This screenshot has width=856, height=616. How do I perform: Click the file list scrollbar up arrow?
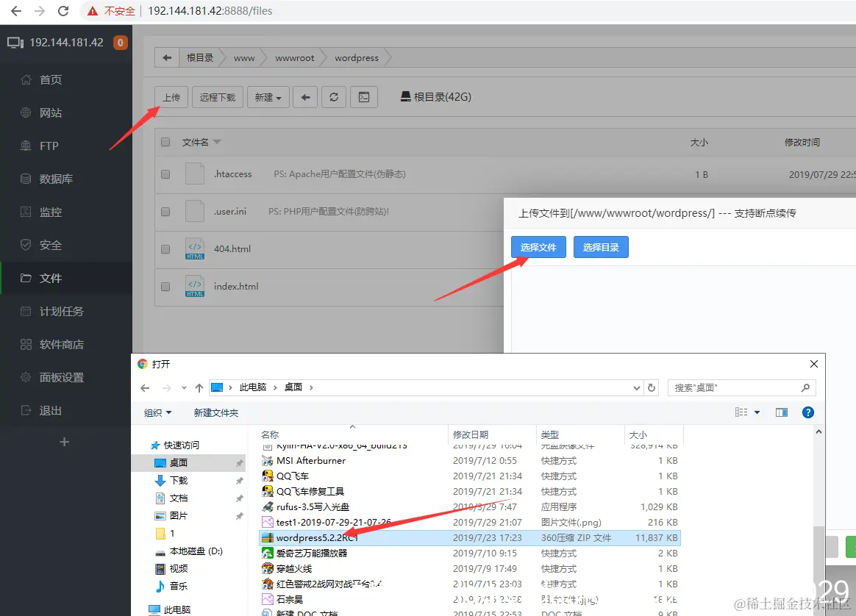818,432
